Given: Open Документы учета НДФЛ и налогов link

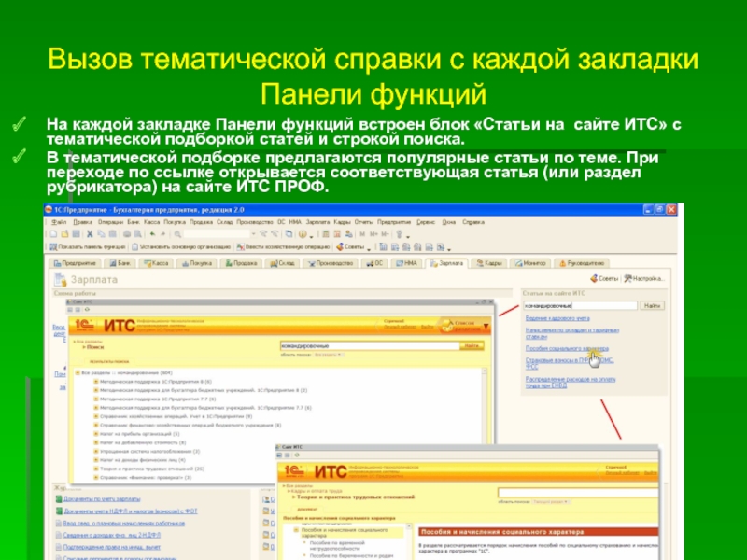Looking at the screenshot, I should click(131, 511).
